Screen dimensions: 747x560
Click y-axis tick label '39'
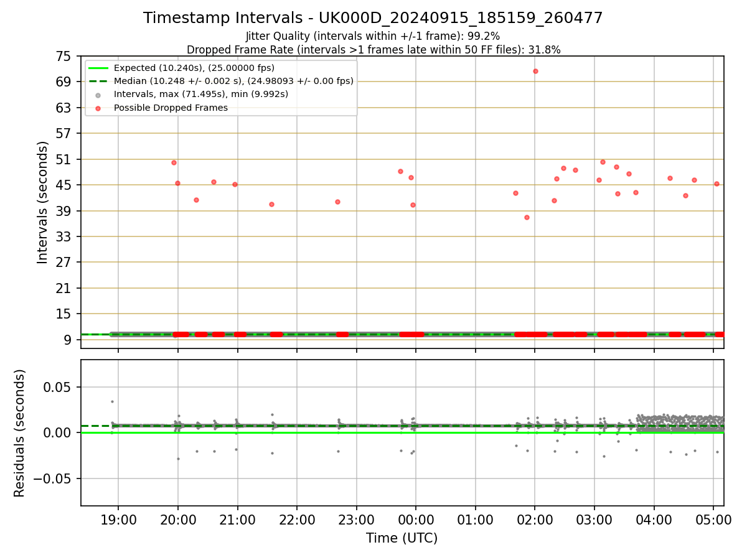click(63, 211)
